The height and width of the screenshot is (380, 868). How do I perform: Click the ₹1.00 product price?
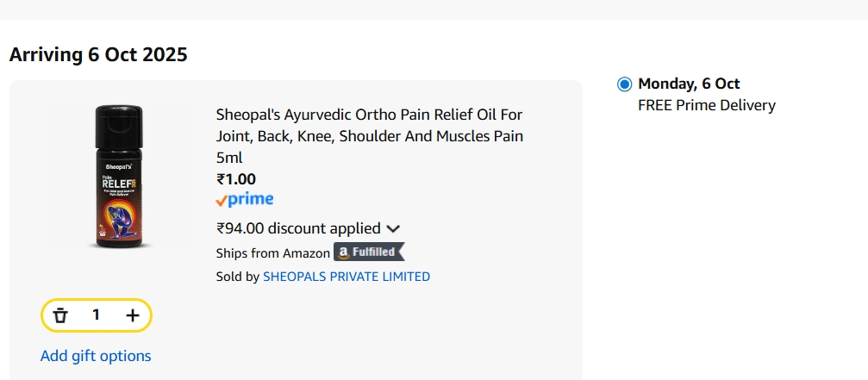(235, 179)
